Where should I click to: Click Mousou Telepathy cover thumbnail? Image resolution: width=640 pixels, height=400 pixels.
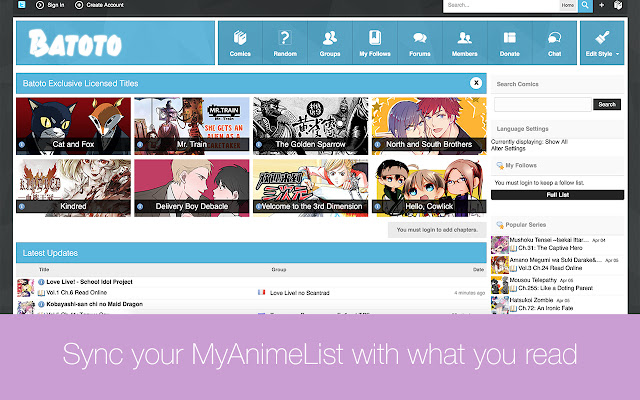(x=500, y=285)
